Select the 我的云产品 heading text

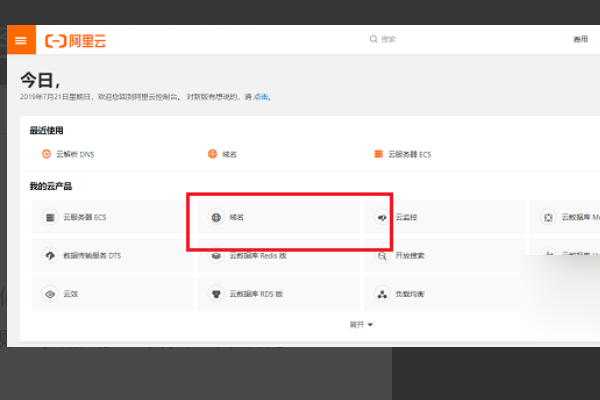(51, 186)
